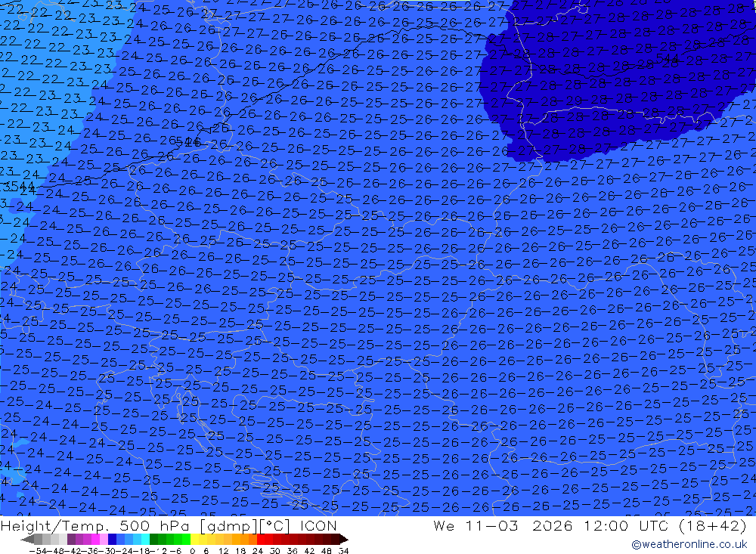This screenshot has width=756, height=554.
Task: Select the '500 hPa' level label
Action: point(154,526)
